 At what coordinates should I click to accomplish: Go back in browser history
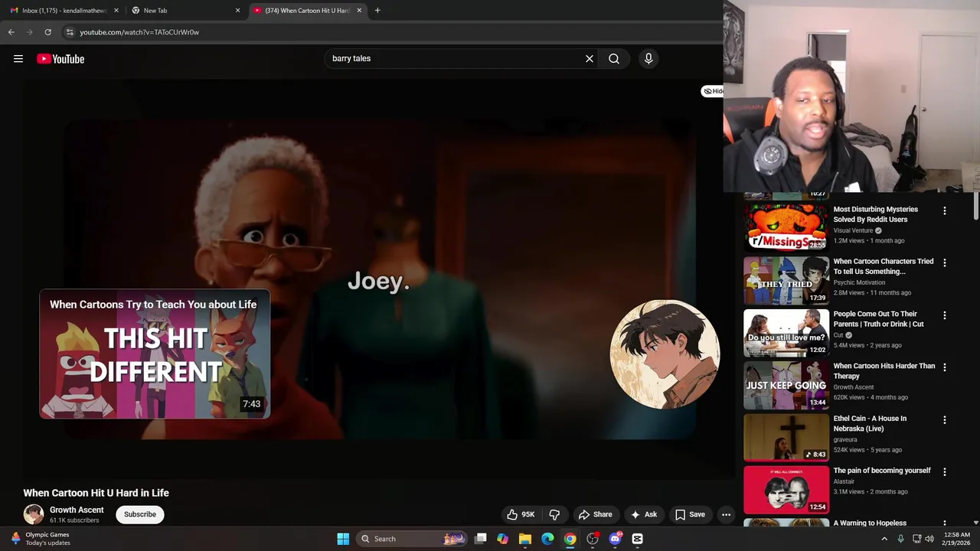(11, 32)
